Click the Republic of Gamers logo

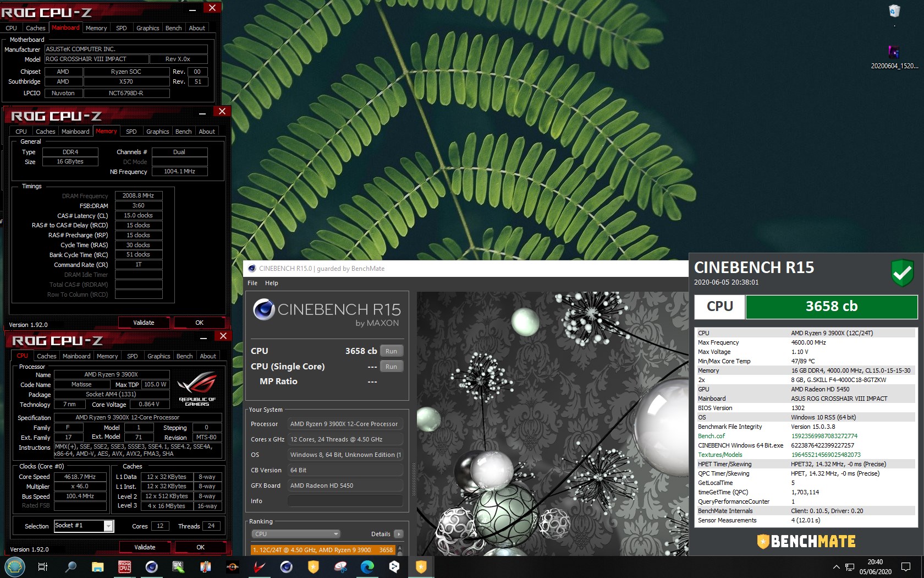click(197, 388)
